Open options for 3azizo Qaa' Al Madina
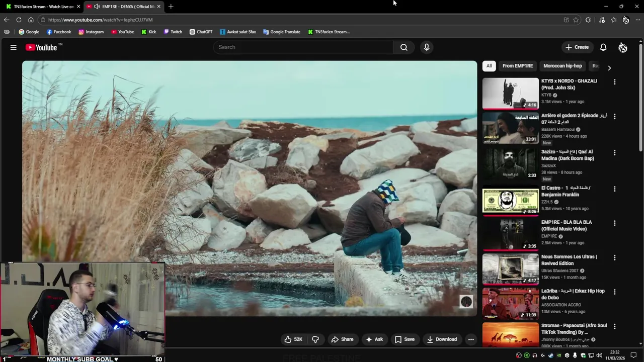Screen dimensions: 644x362 tap(614, 153)
